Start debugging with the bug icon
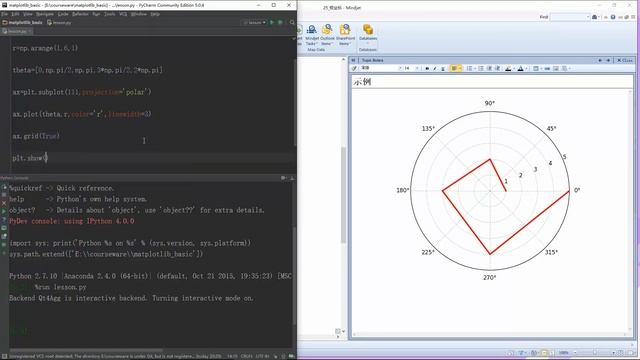 (x=280, y=22)
